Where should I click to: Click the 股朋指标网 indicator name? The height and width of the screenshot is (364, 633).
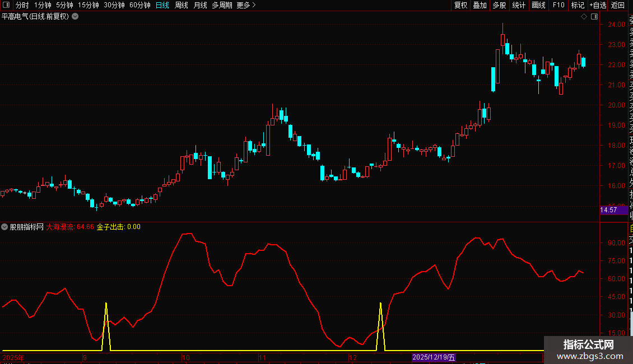pyautogui.click(x=27, y=227)
